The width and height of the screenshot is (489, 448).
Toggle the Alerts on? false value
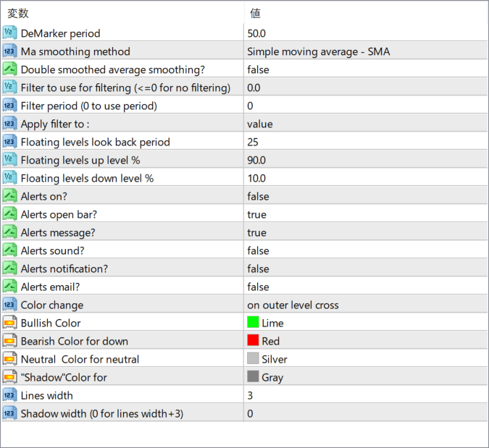click(x=366, y=196)
